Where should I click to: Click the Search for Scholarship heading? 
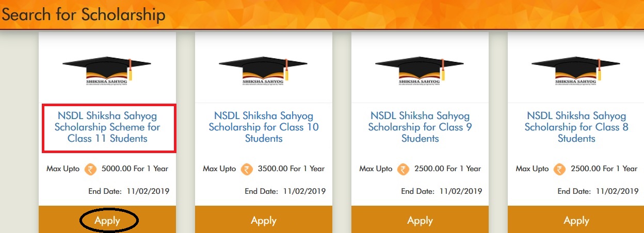click(x=83, y=14)
